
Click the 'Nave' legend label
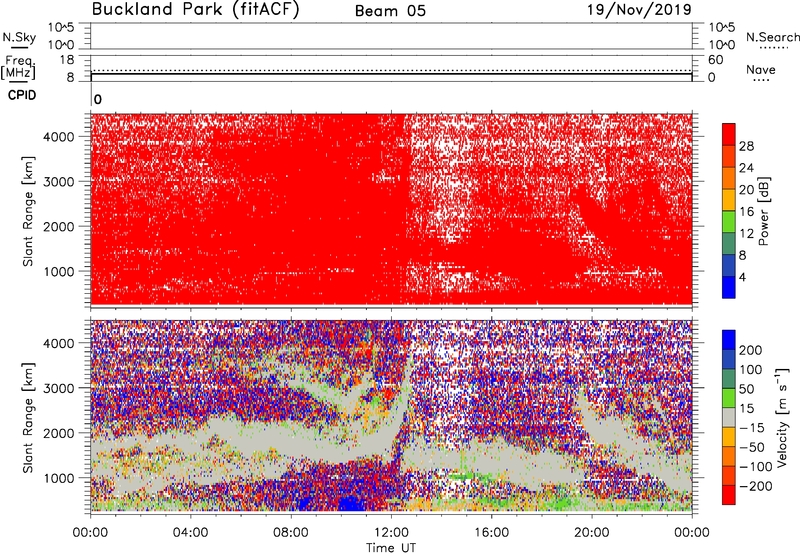(761, 69)
